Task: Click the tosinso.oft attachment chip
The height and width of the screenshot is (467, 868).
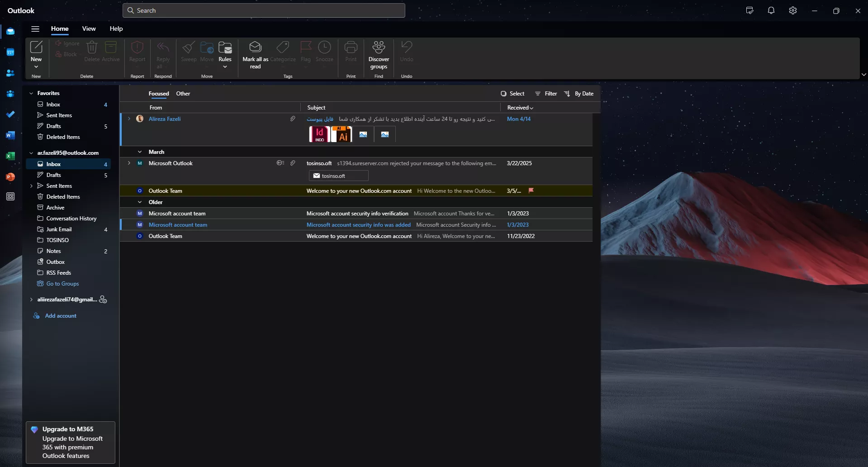Action: [x=338, y=176]
